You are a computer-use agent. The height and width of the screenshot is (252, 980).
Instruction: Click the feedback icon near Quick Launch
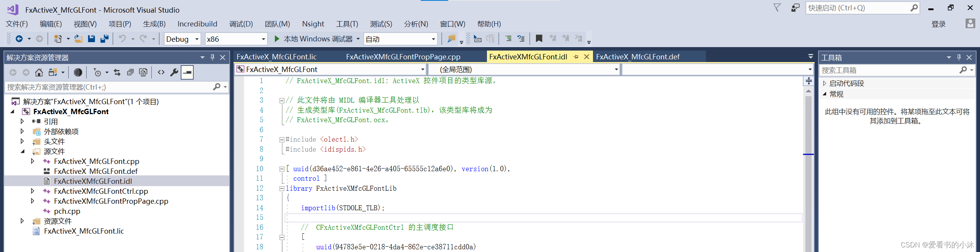point(795,8)
